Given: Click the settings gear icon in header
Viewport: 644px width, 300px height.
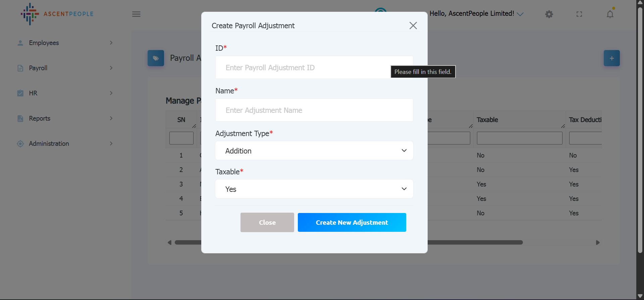Looking at the screenshot, I should [549, 14].
